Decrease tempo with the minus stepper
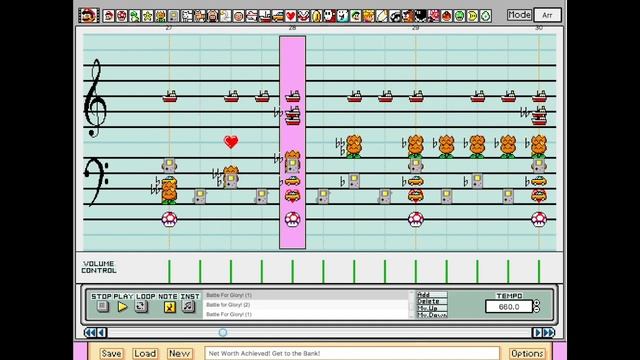This screenshot has width=640, height=360. coord(537,309)
